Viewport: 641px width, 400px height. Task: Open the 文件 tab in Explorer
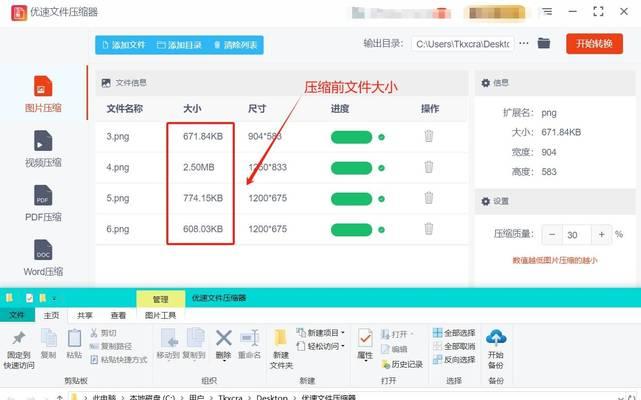click(17, 315)
